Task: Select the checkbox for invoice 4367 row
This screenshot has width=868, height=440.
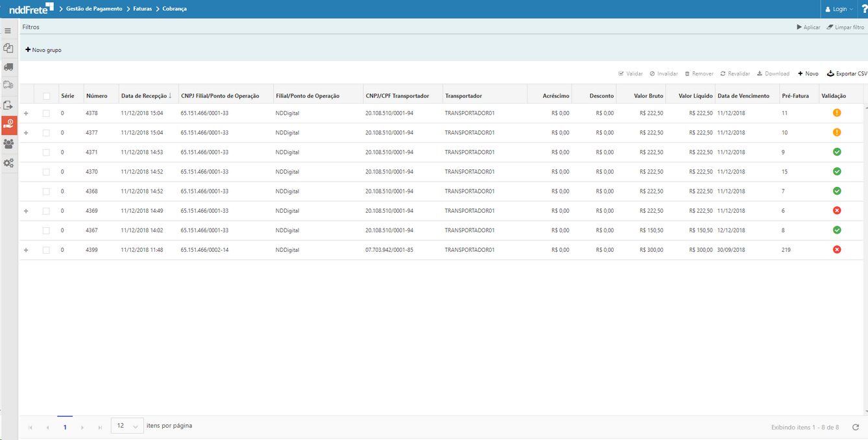Action: tap(46, 230)
